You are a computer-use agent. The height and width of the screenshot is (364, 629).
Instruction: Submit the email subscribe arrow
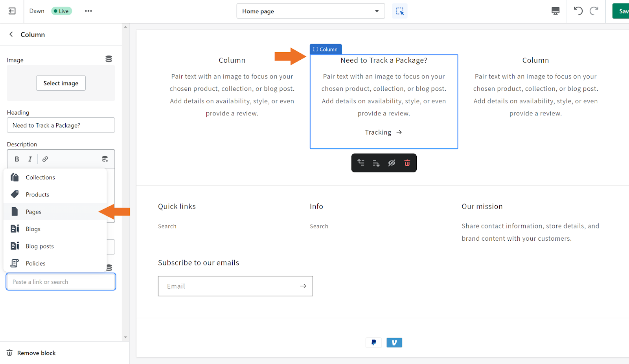click(303, 286)
